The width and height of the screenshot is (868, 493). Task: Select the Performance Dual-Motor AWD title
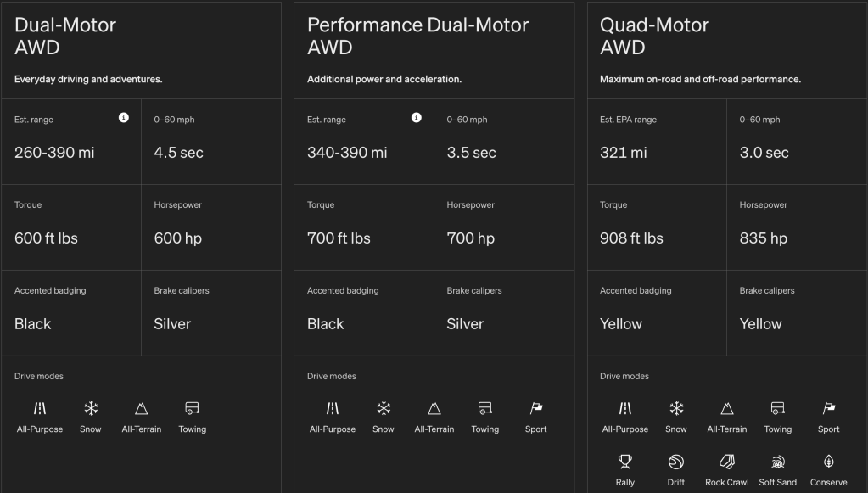click(x=417, y=36)
